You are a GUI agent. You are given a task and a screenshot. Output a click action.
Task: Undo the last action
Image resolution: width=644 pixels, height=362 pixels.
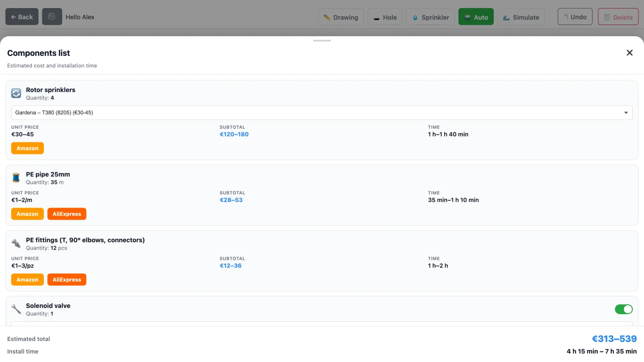click(x=575, y=17)
